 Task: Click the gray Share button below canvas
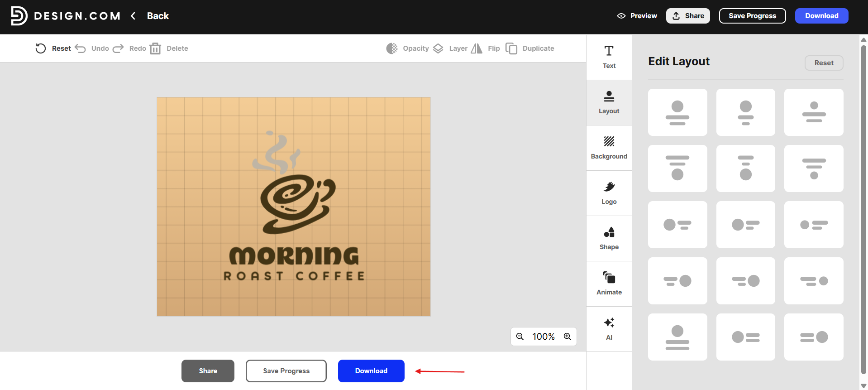click(208, 371)
